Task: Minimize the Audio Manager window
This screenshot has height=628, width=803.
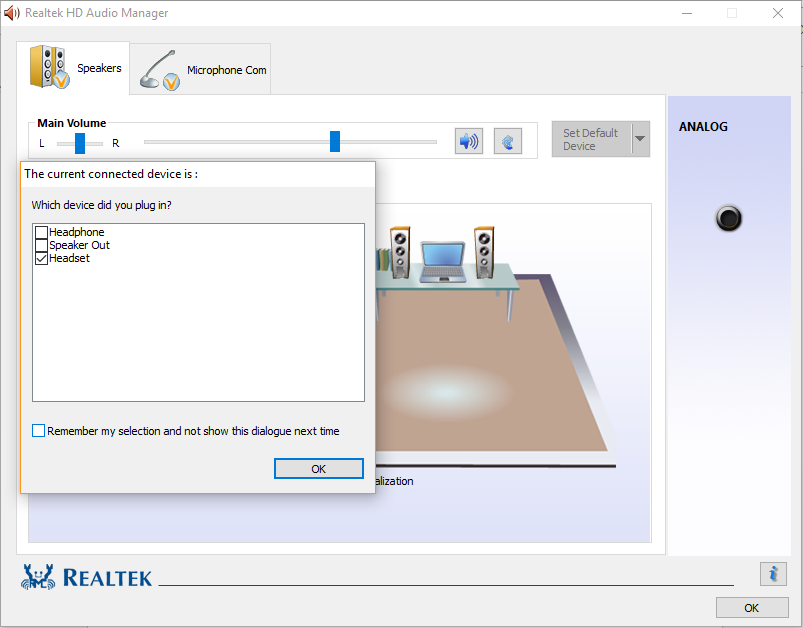Action: point(687,13)
